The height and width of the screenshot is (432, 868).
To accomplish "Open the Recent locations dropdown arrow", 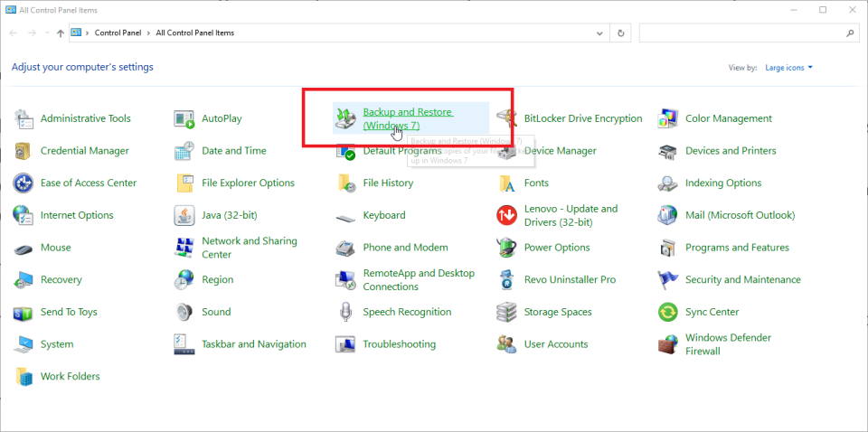I will point(47,33).
